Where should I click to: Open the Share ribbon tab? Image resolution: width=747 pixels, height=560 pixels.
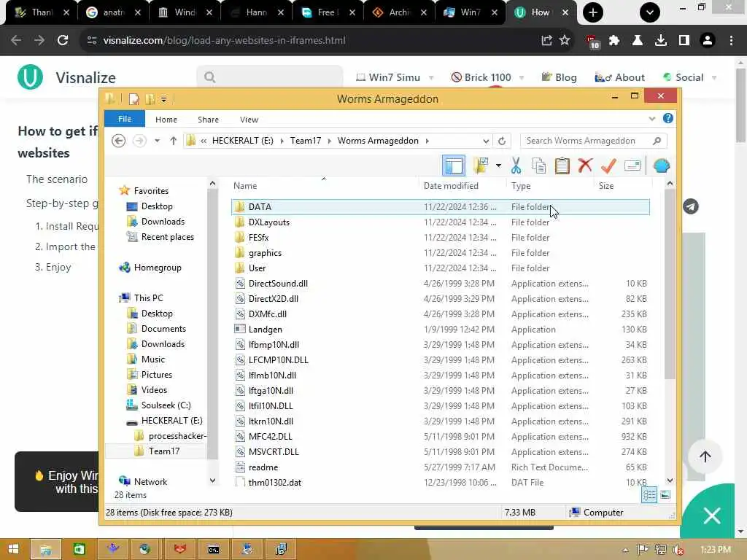click(208, 120)
